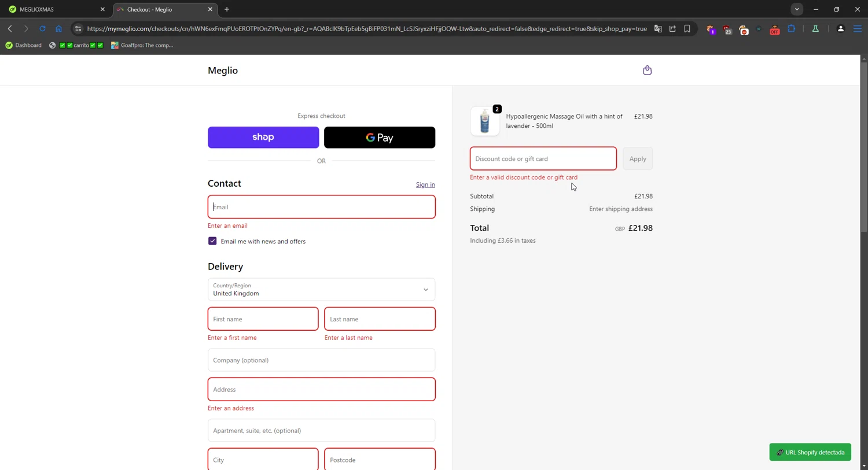Open a new browser tab

click(227, 9)
